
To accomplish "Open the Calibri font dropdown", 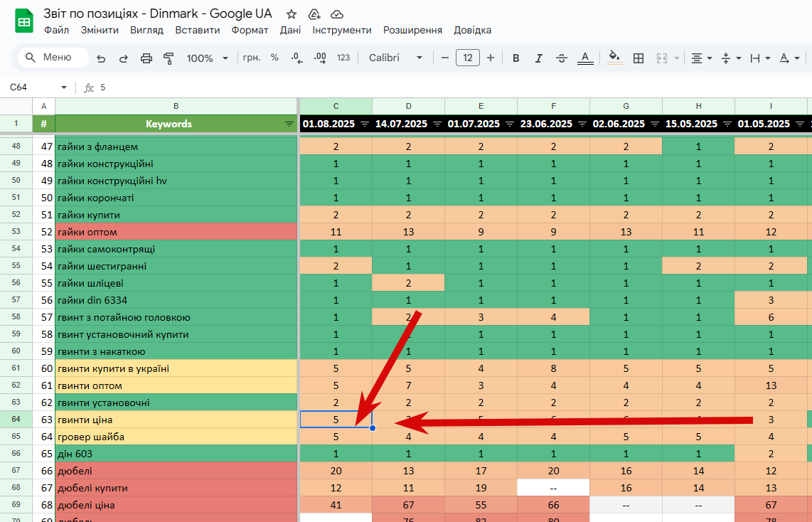I will [395, 58].
